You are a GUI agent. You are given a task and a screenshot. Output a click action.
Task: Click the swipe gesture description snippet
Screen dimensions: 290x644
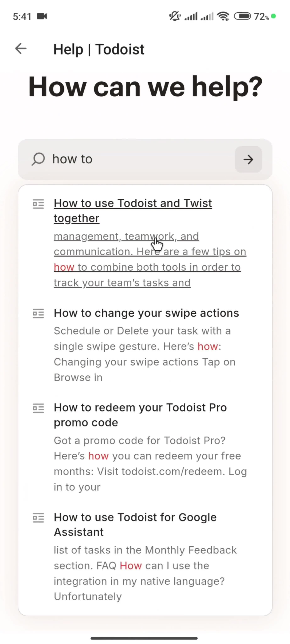coord(145,354)
